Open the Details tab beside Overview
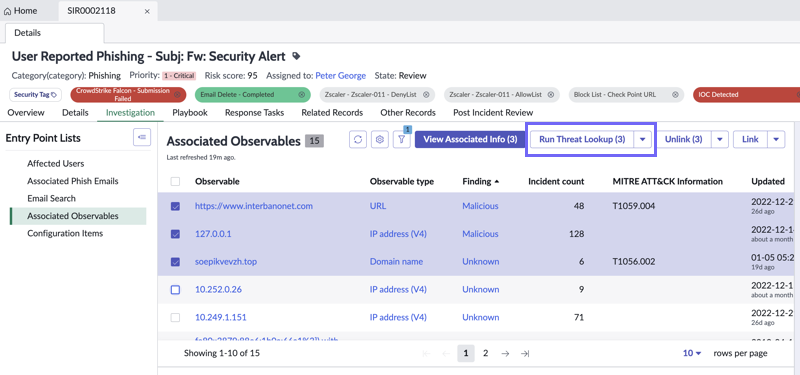 point(75,112)
